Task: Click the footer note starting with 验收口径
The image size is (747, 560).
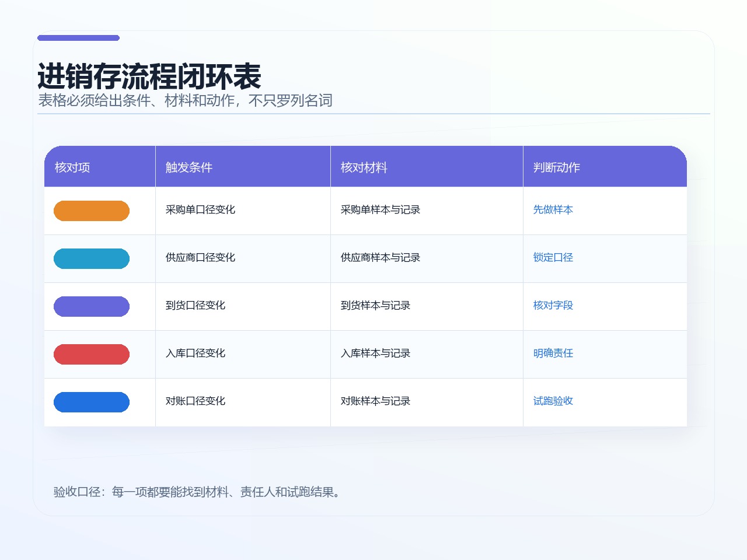Action: pyautogui.click(x=198, y=492)
